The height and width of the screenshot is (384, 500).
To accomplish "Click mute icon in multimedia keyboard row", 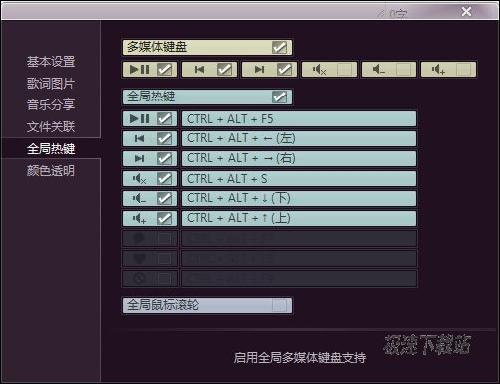I will pyautogui.click(x=319, y=70).
